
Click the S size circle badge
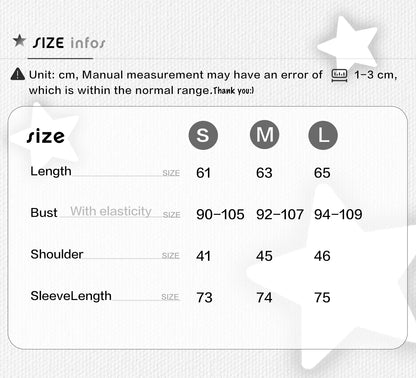203,135
